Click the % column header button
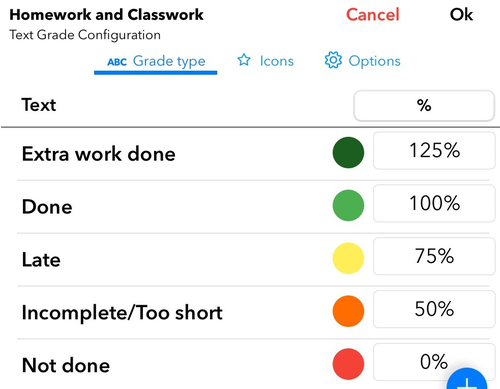The image size is (500, 389). click(x=424, y=106)
